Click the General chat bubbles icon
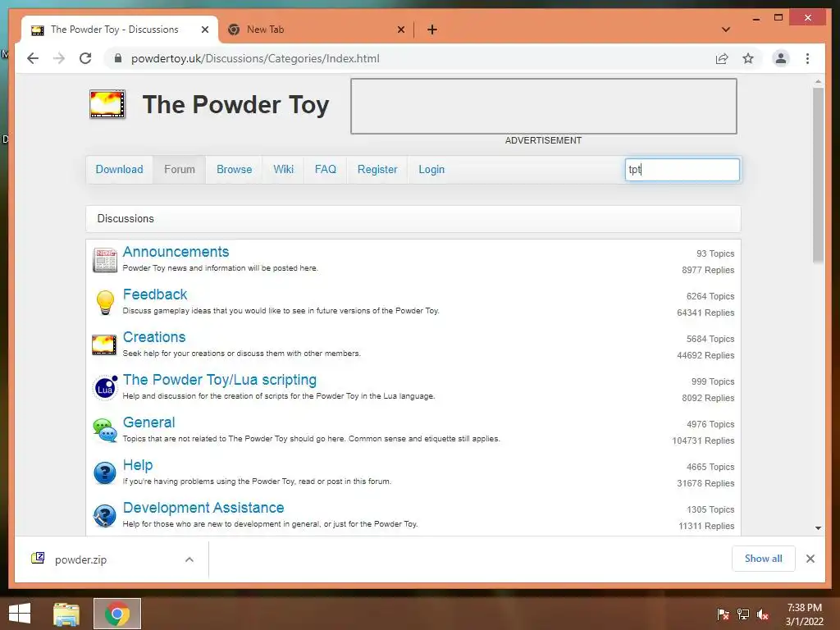Screen dimensions: 840x630 [105, 431]
